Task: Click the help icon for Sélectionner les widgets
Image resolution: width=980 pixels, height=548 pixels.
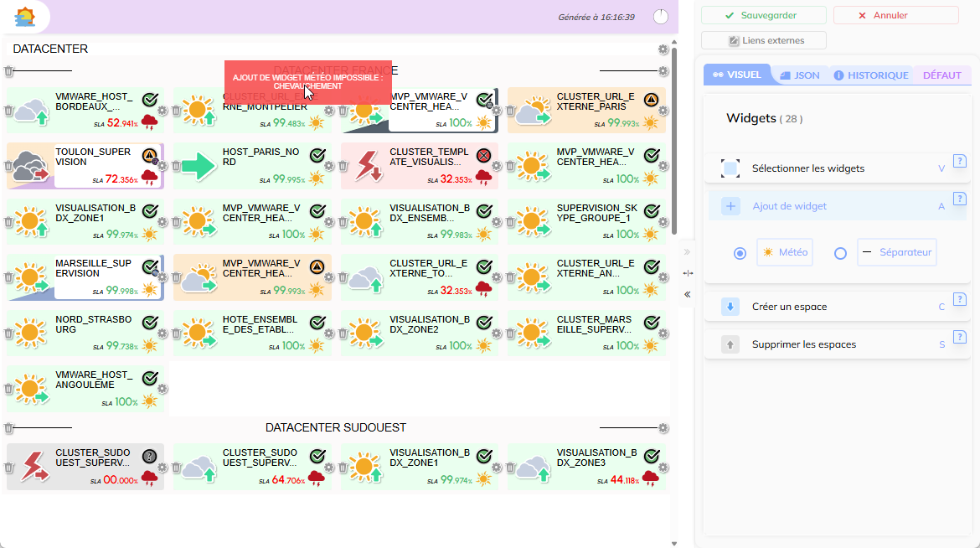Action: pyautogui.click(x=960, y=161)
